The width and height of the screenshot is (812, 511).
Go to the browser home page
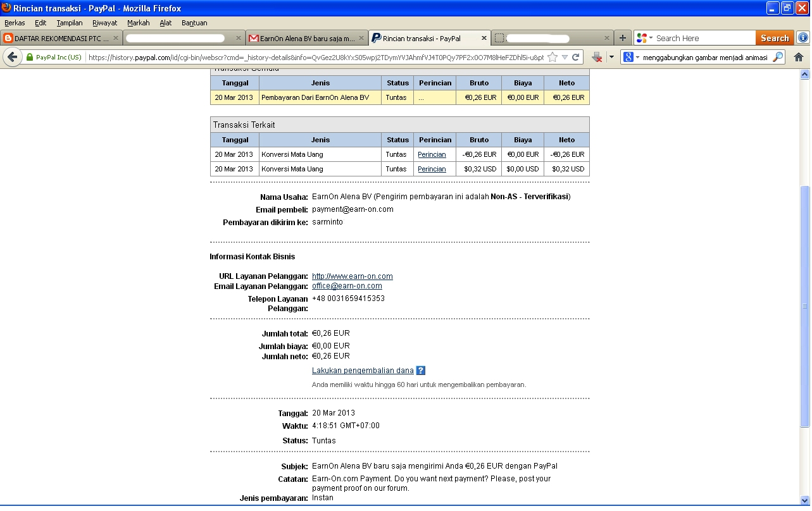point(798,57)
